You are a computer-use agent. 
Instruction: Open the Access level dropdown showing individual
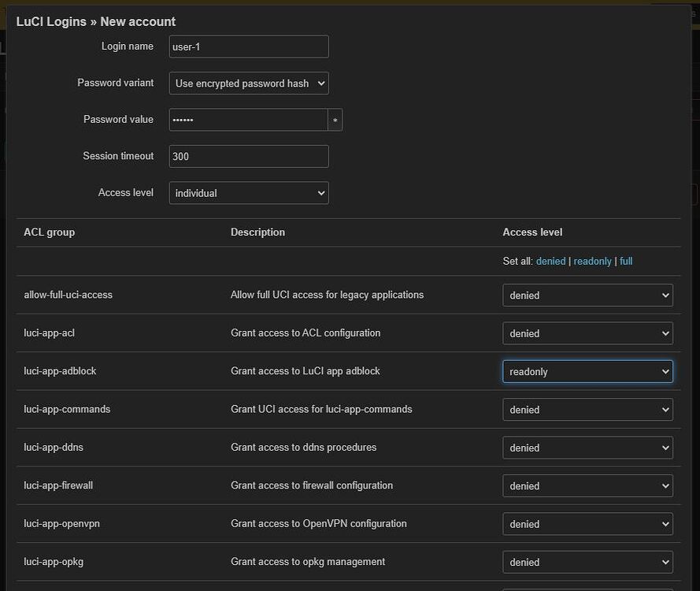[x=248, y=192]
